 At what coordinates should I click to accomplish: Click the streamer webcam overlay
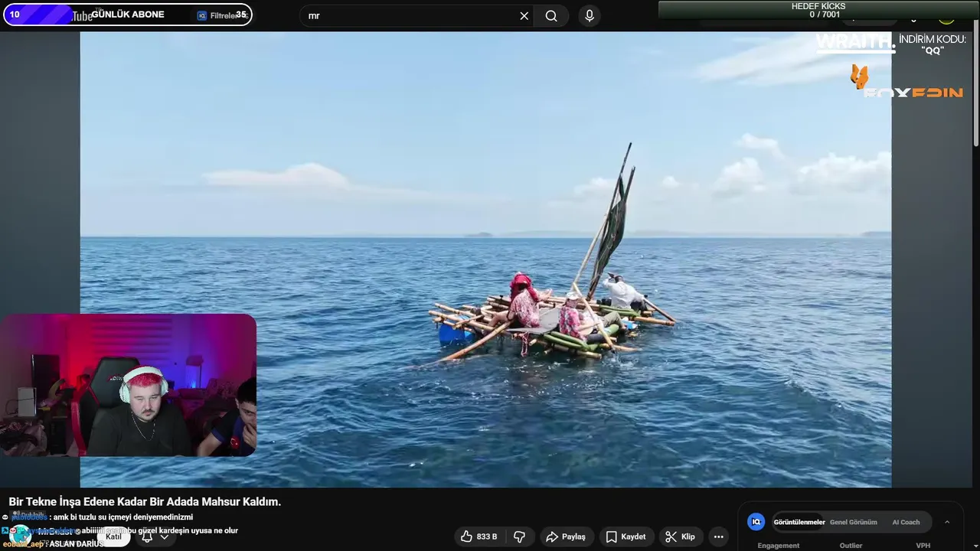pyautogui.click(x=128, y=385)
